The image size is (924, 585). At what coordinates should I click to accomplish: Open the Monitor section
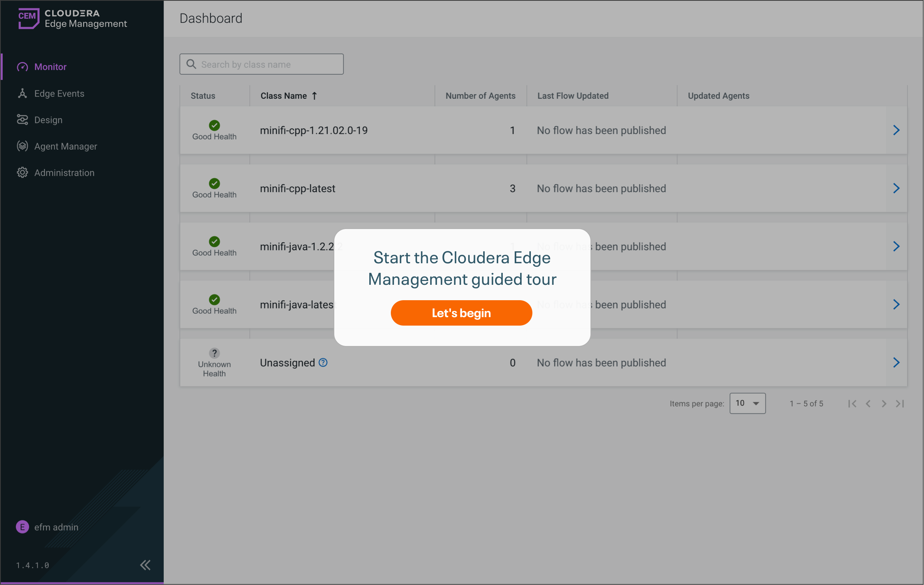tap(50, 67)
